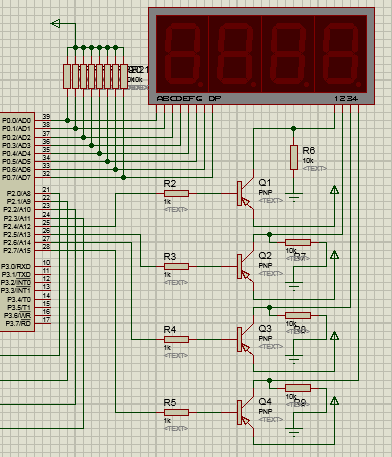Select the R5 1k resistor
This screenshot has width=392, height=457.
(176, 412)
